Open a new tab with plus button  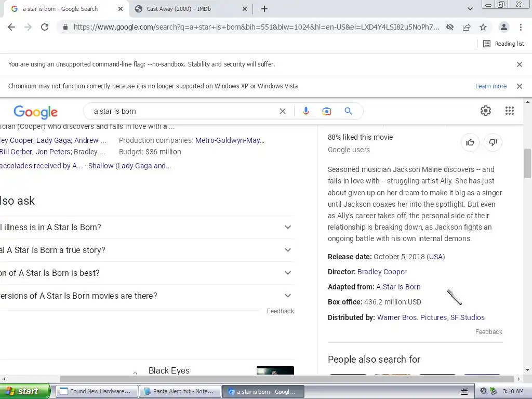pyautogui.click(x=264, y=9)
